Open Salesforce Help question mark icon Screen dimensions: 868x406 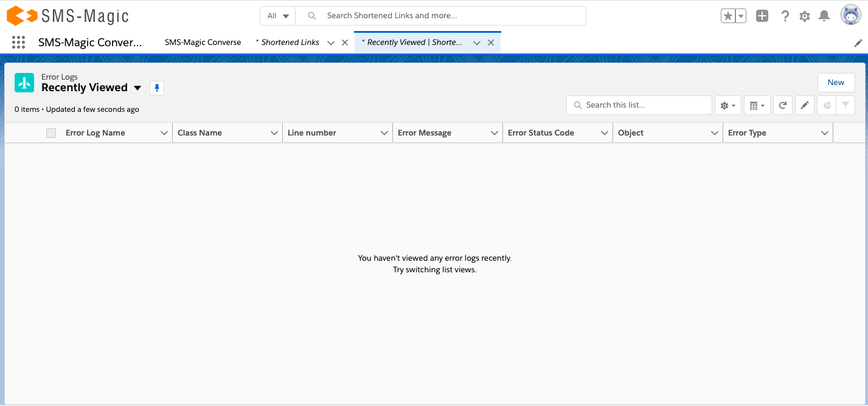(x=785, y=16)
